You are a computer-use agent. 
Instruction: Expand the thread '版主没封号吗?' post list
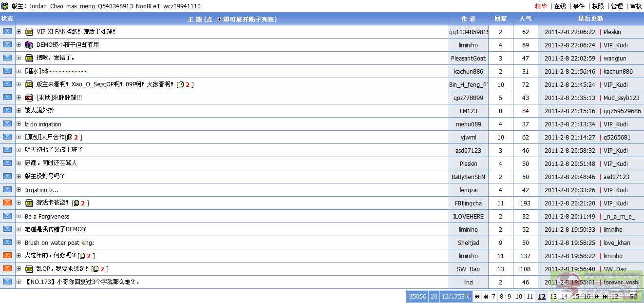pyautogui.click(x=19, y=176)
